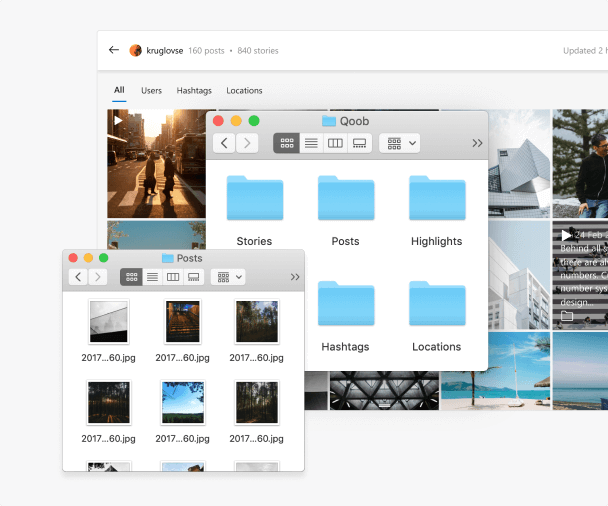Navigate forward in Qoob Finder window
Viewport: 608px width, 506px height.
pos(247,143)
